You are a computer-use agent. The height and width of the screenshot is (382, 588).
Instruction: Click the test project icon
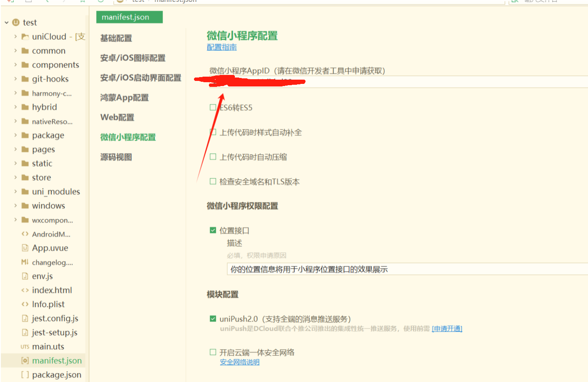[x=16, y=22]
